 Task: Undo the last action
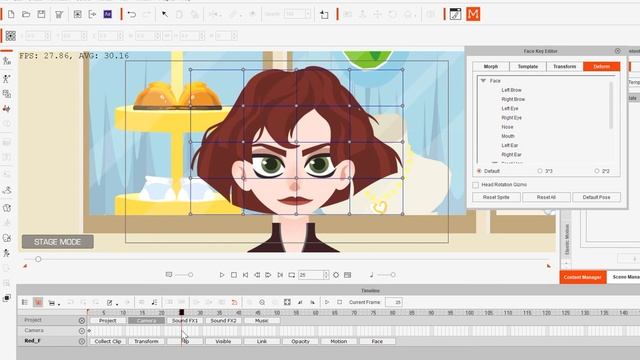[x=131, y=14]
